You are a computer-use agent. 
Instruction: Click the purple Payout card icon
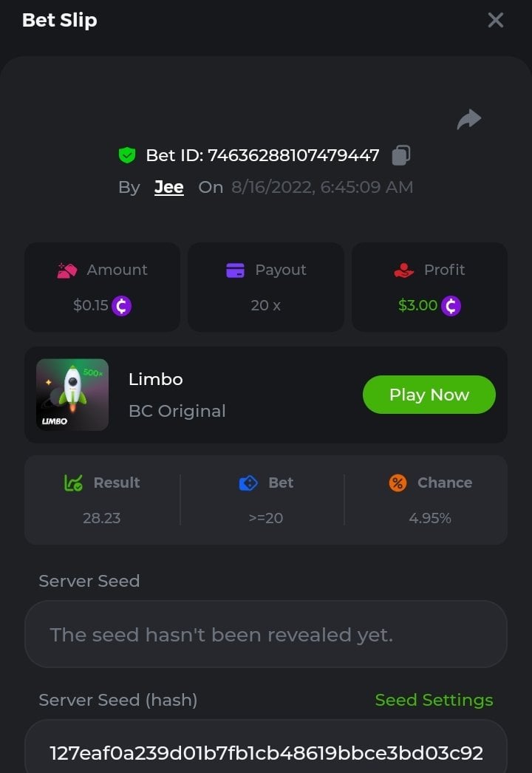235,270
